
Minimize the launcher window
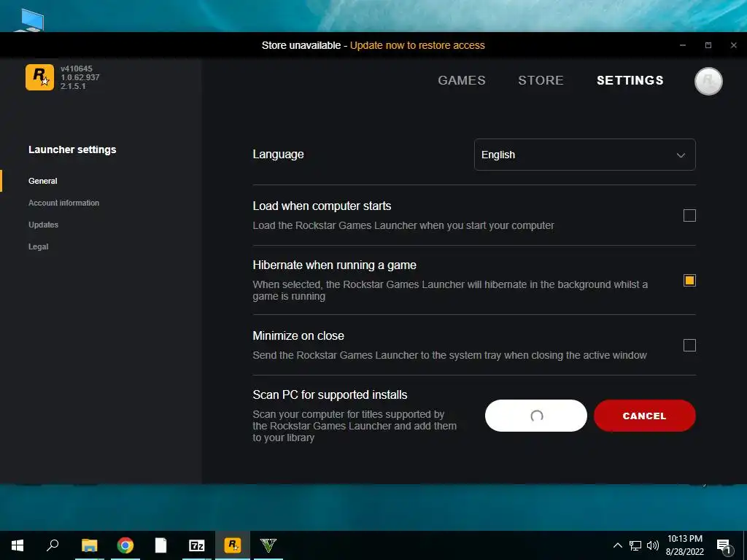(x=683, y=45)
